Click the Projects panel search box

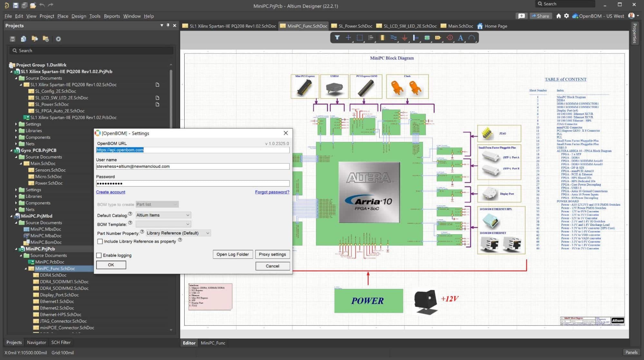click(91, 51)
